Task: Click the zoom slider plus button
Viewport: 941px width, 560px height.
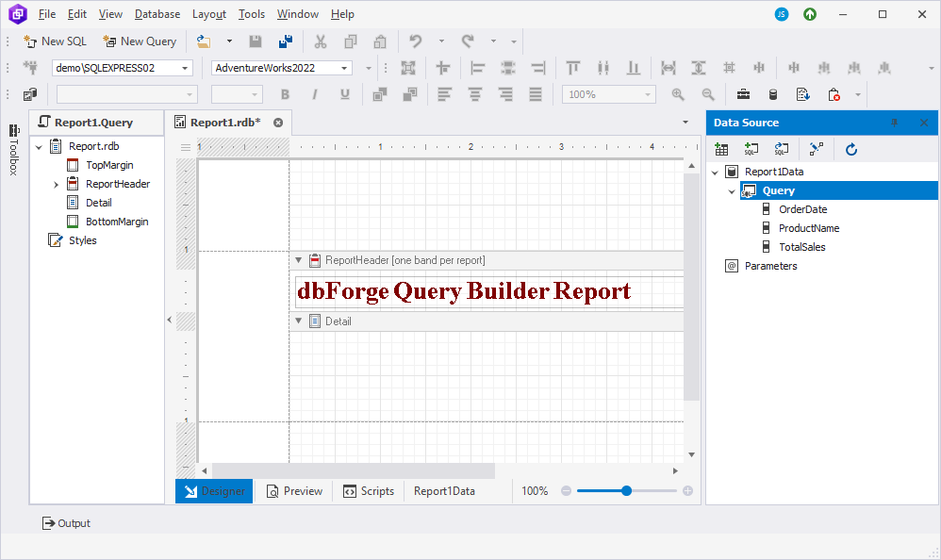Action: coord(687,491)
